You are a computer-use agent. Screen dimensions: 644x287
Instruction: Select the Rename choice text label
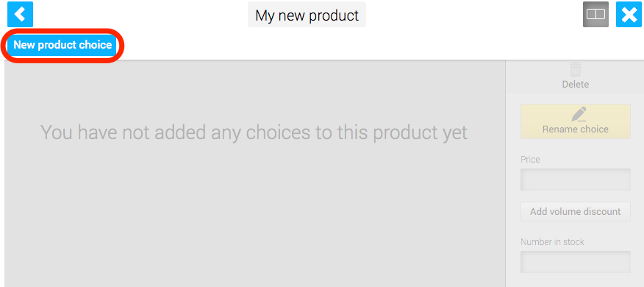pyautogui.click(x=576, y=129)
